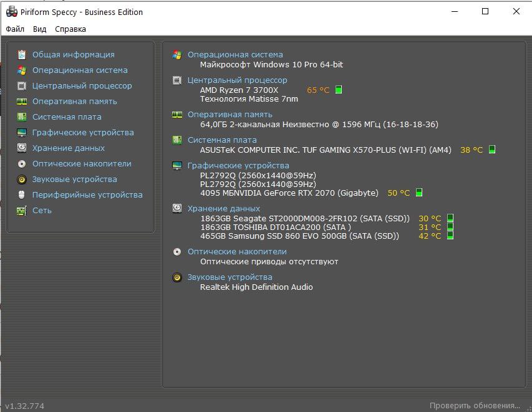The image size is (532, 412).
Task: Open Звуковые устройства in the sidebar
Action: tap(75, 180)
